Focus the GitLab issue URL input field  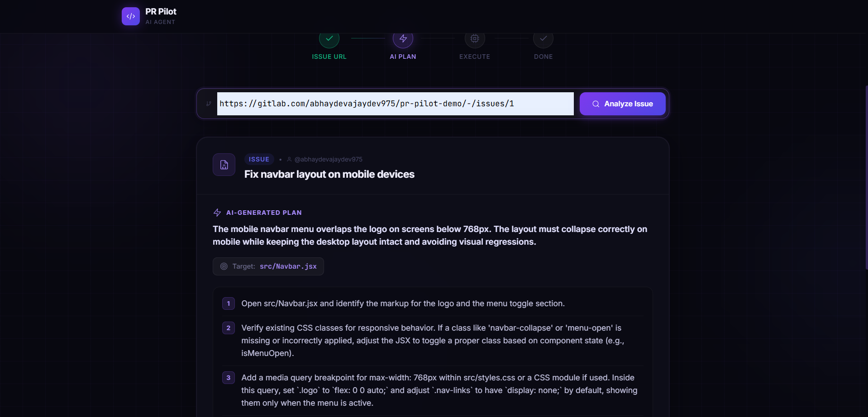pos(395,104)
